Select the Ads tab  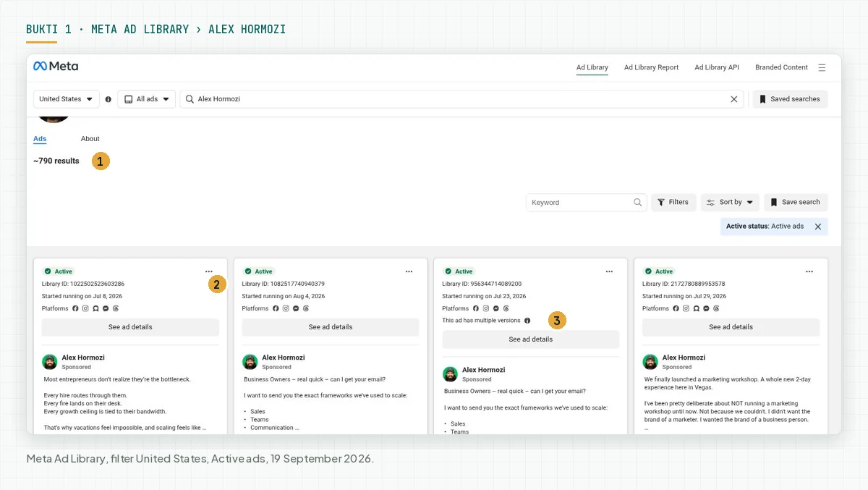40,139
